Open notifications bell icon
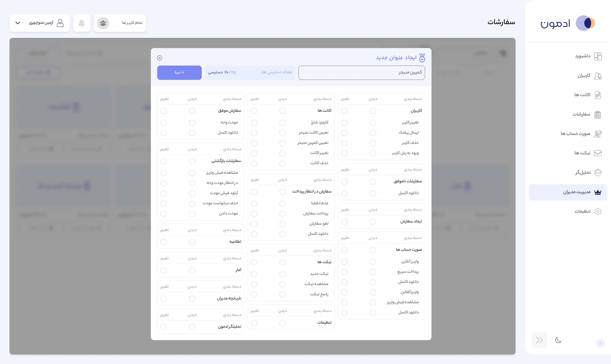The height and width of the screenshot is (364, 611). (82, 23)
